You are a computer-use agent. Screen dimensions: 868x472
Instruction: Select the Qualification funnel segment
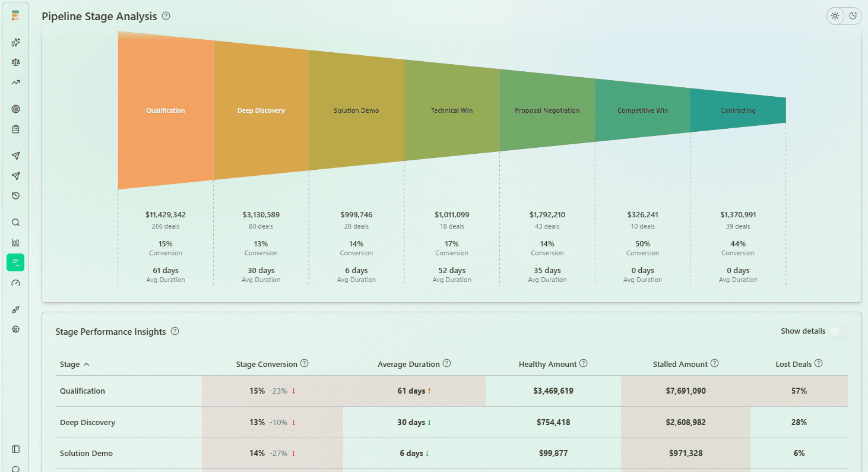[x=166, y=110]
